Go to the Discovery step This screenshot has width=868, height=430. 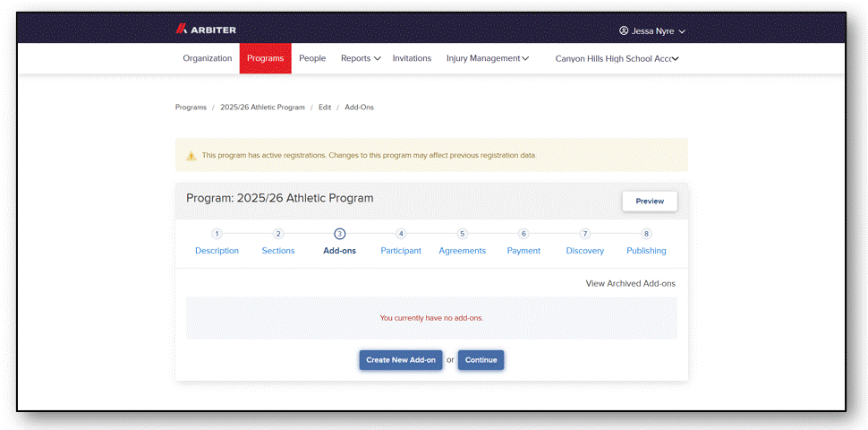pos(584,251)
